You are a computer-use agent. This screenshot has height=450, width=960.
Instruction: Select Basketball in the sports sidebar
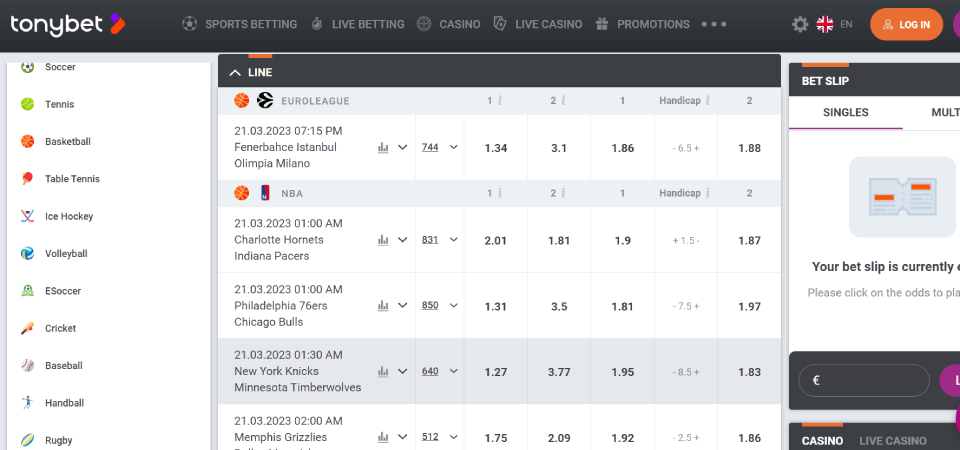coord(67,141)
